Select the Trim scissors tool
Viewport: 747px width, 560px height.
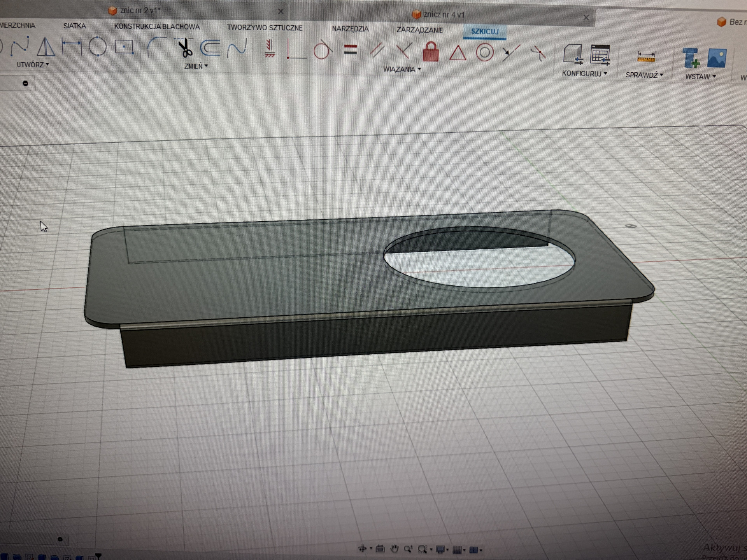tap(185, 48)
